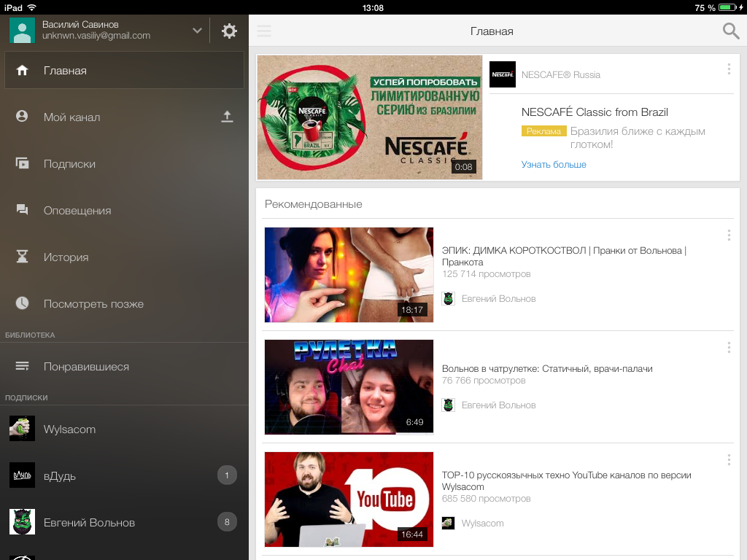Tap the Wylsacom channel avatar in sidebar

coord(23,428)
